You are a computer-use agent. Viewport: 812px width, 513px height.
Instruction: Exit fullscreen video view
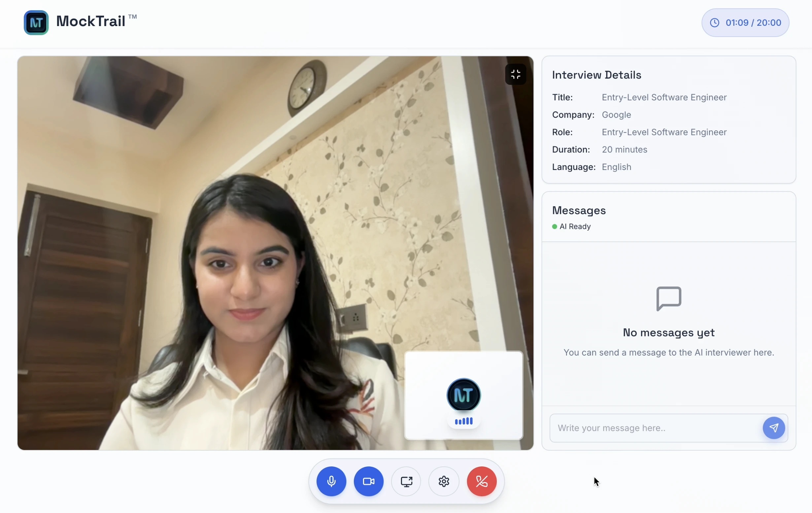point(516,74)
